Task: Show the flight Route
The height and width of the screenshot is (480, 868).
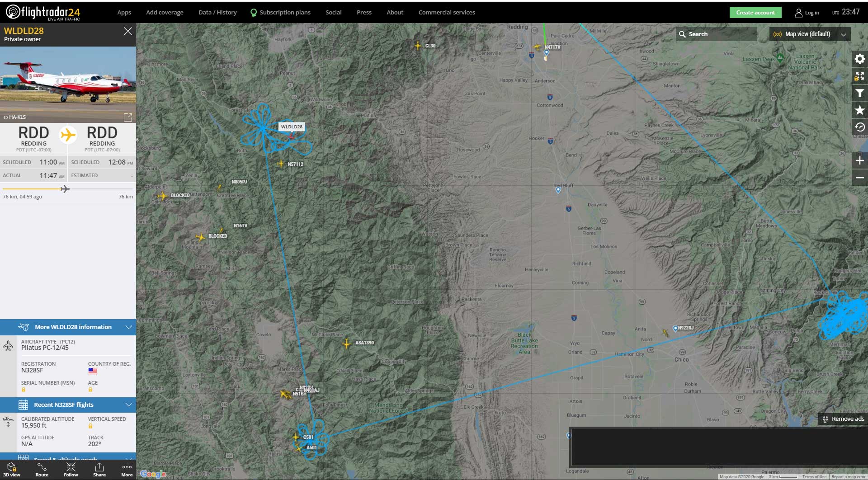Action: 42,470
